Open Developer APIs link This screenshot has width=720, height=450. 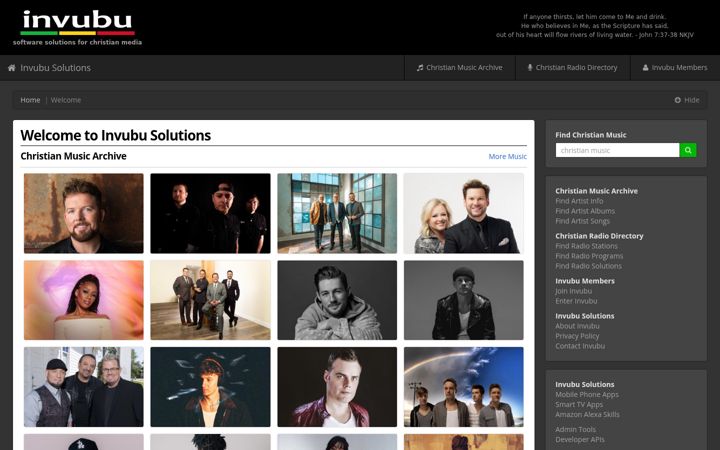(x=579, y=440)
